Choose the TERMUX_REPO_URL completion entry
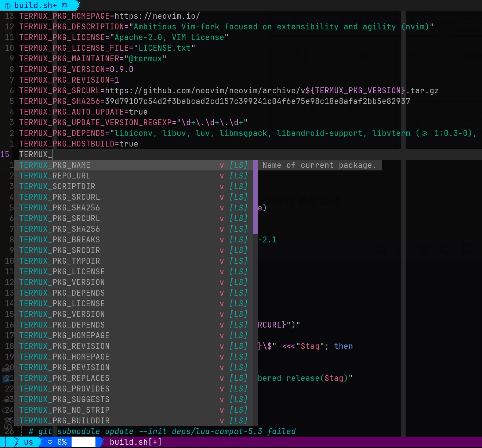This screenshot has width=482, height=448. click(55, 176)
